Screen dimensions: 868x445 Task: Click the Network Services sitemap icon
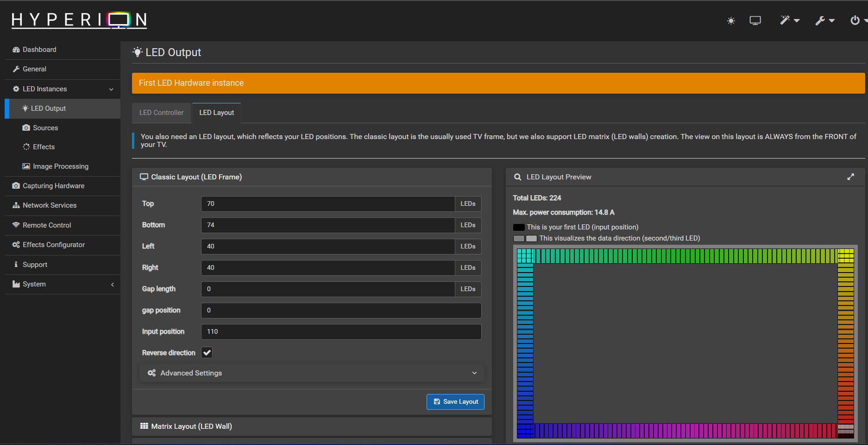pos(16,205)
